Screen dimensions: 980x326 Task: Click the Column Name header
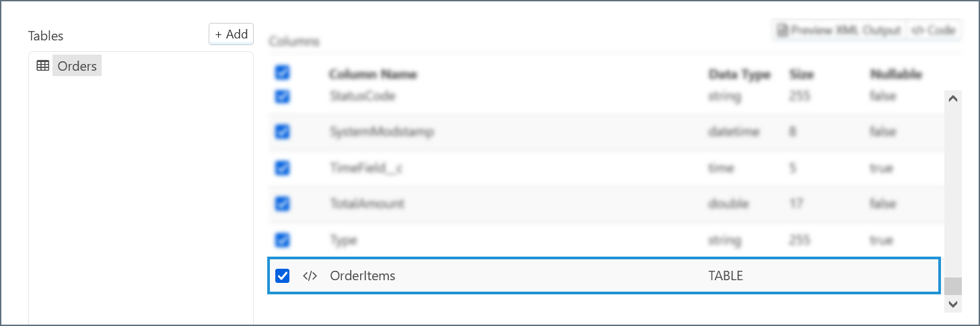[372, 74]
